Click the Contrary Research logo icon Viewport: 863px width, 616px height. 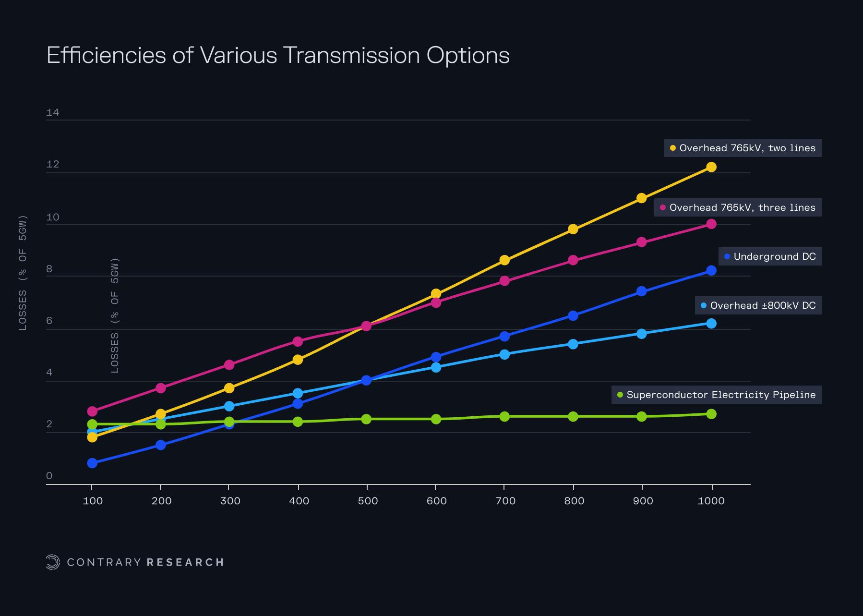coord(52,562)
